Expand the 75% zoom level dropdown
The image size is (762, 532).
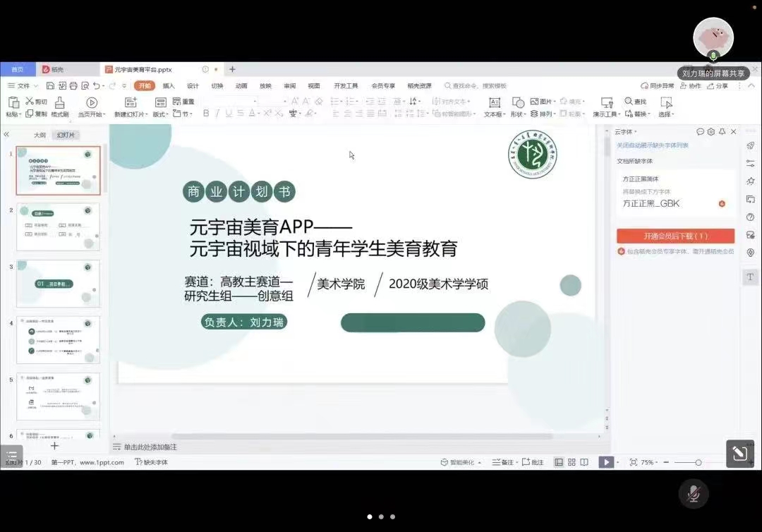tap(649, 462)
